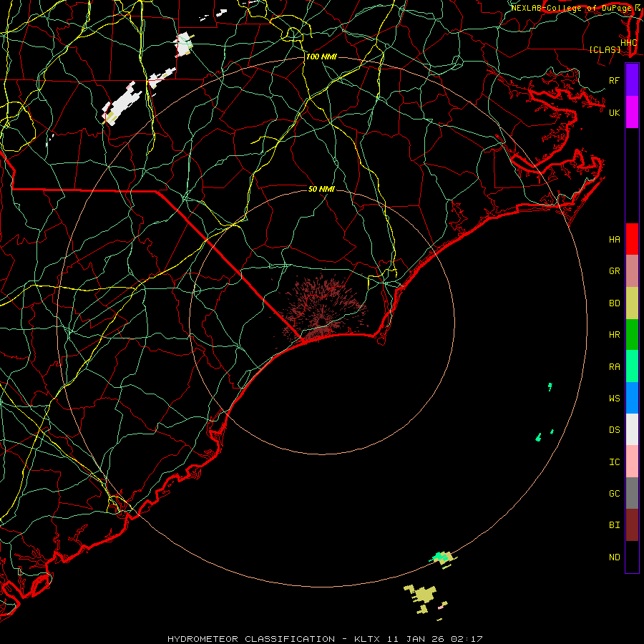Click the BI legend label

click(614, 525)
